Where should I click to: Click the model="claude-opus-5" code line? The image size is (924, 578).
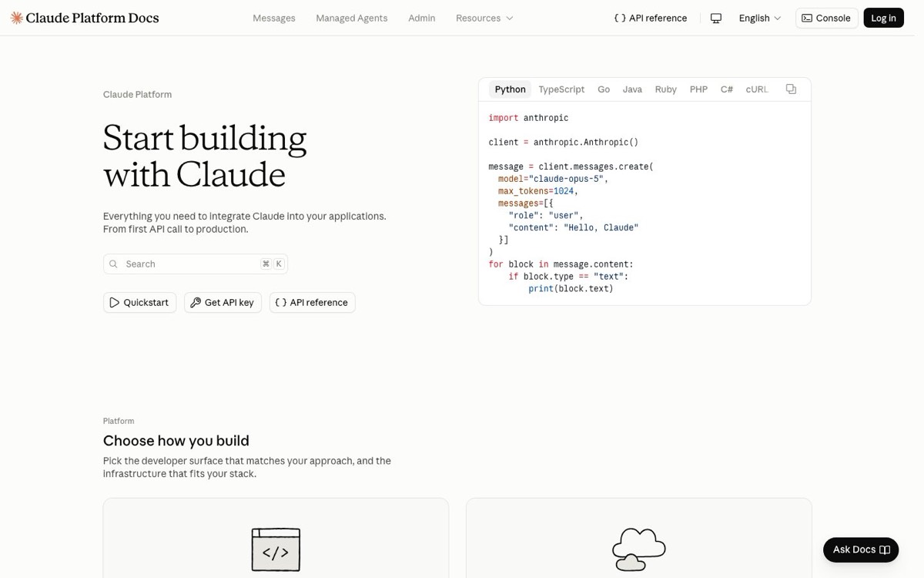pos(553,179)
